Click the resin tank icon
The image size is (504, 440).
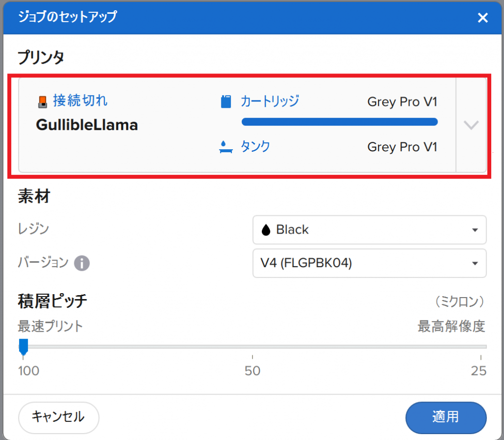[225, 147]
